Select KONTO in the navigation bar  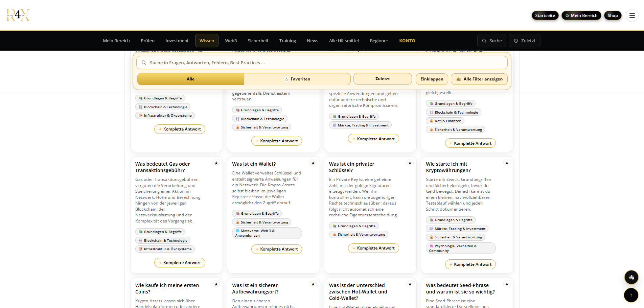coord(407,41)
